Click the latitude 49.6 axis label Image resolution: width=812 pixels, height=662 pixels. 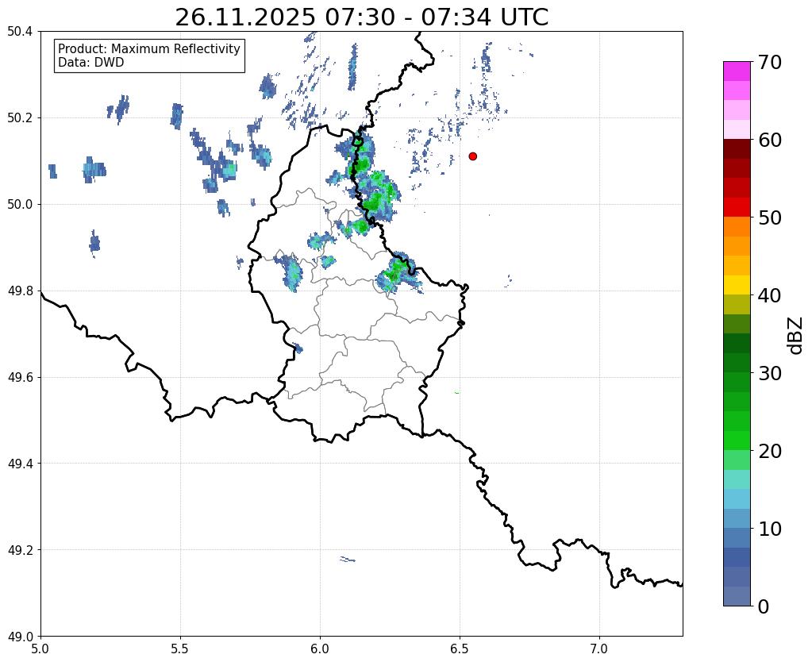[x=20, y=377]
